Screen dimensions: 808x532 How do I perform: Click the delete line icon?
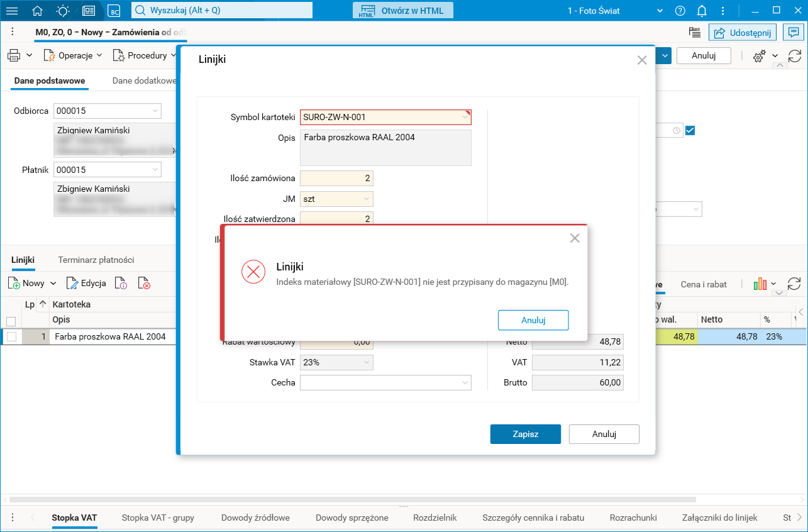(144, 284)
